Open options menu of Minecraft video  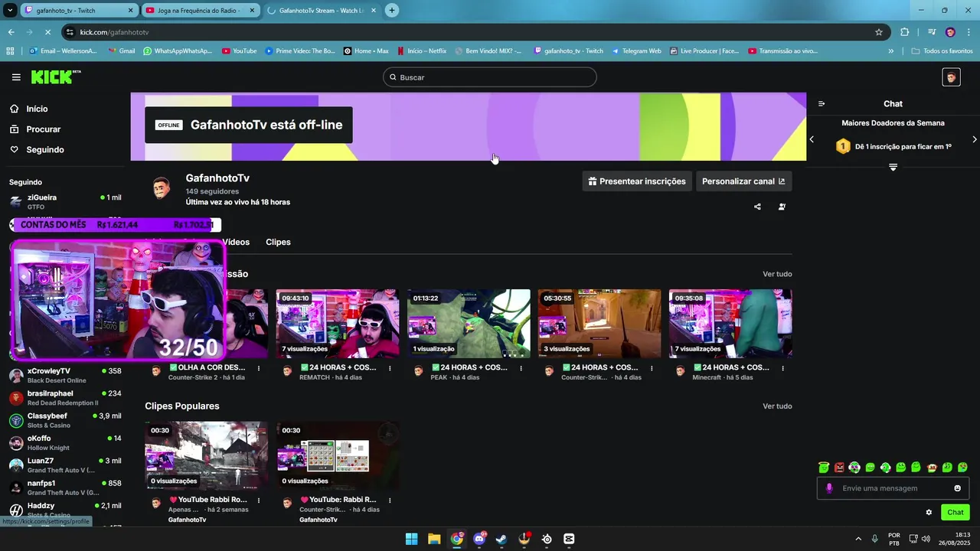coord(782,368)
